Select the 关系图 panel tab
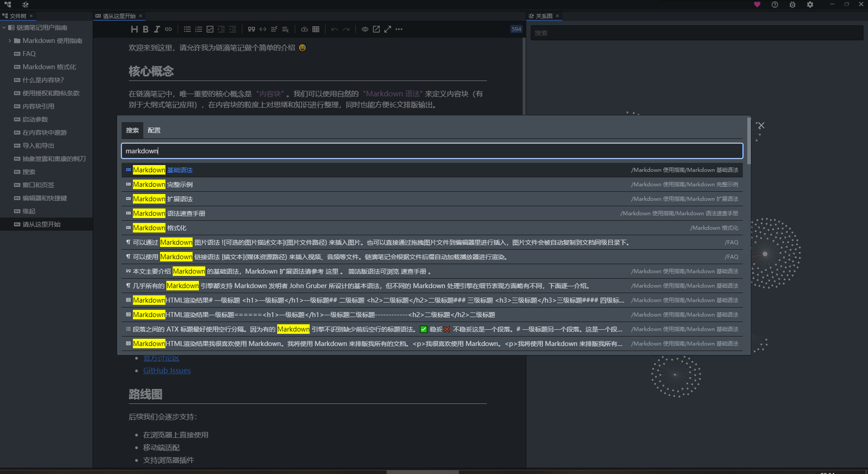Viewport: 868px width, 474px height. click(x=544, y=16)
